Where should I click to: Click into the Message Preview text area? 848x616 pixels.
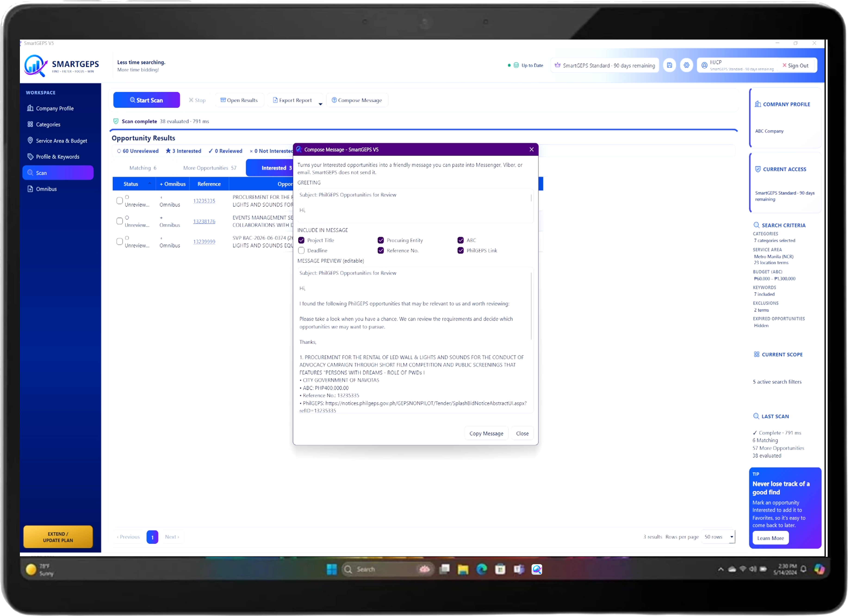click(x=415, y=340)
